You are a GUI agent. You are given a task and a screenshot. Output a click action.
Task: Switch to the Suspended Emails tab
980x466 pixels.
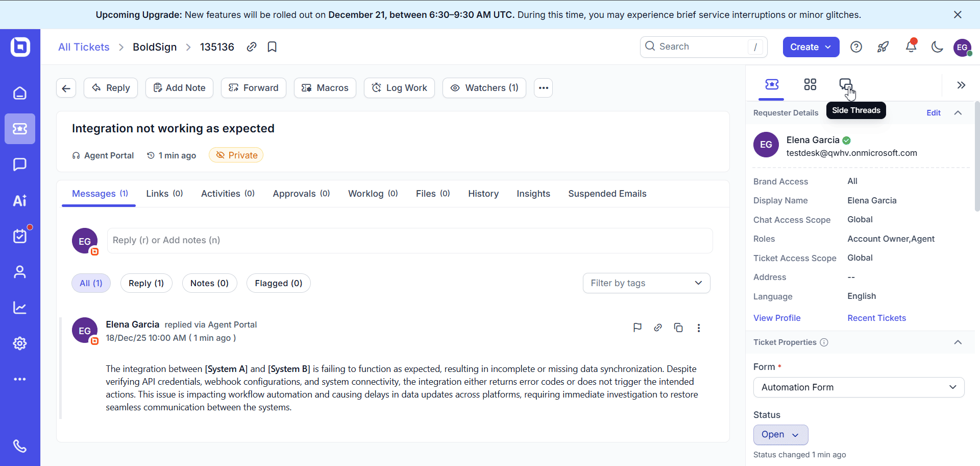point(607,194)
